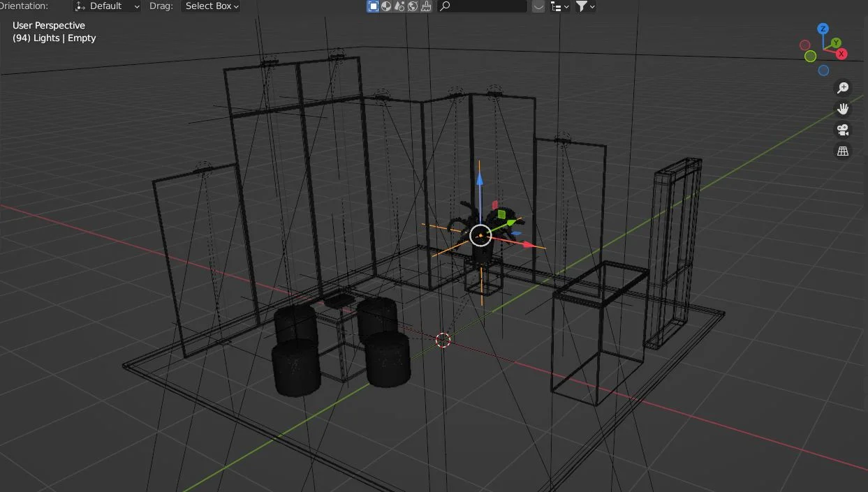Toggle the highlighted box select icon
This screenshot has height=492, width=868.
[373, 6]
